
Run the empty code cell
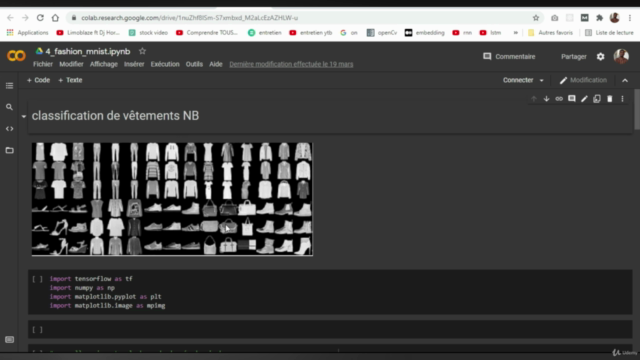click(x=37, y=329)
